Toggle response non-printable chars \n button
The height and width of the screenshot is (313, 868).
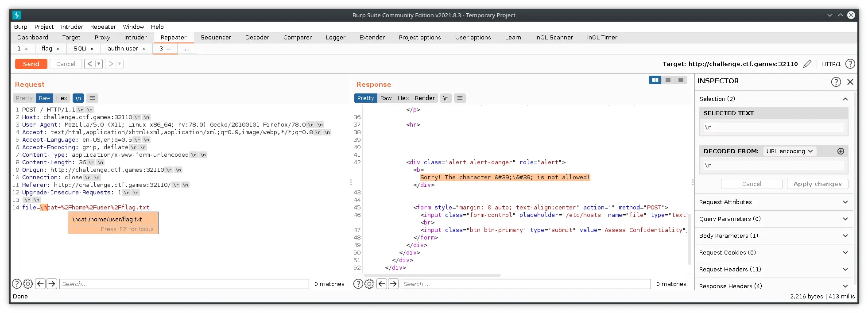tap(446, 98)
